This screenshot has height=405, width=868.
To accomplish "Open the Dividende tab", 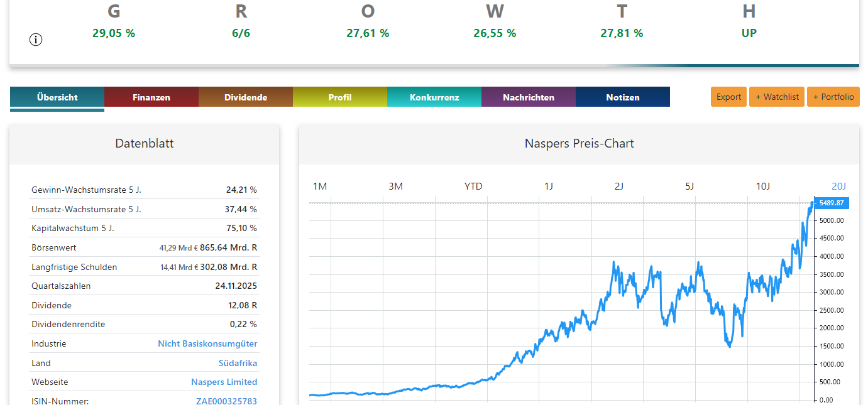I will click(246, 97).
